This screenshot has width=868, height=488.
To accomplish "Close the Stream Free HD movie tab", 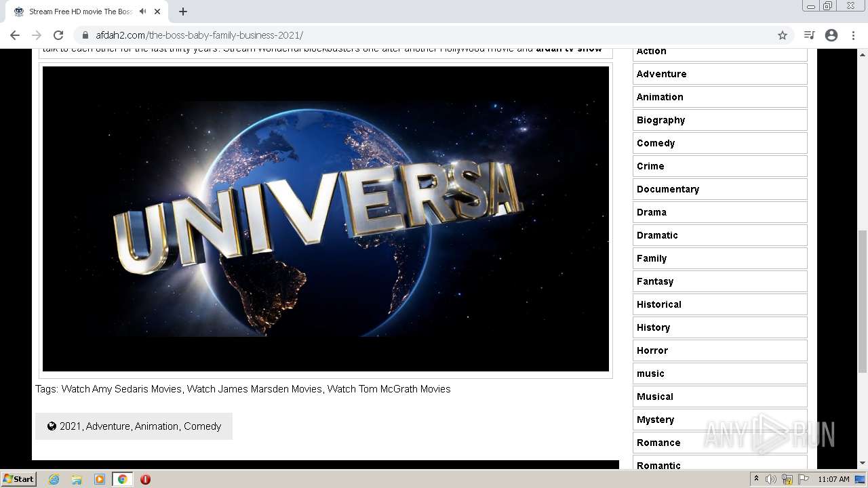I will 157,12.
